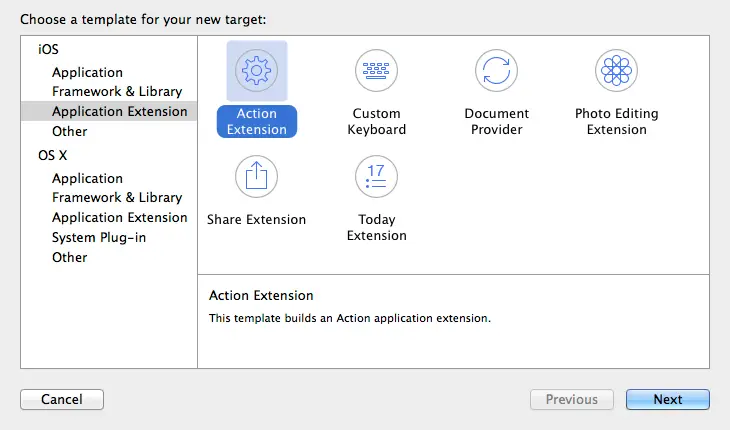Image resolution: width=730 pixels, height=430 pixels.
Task: Pick the Photo Editing Extension icon
Action: (616, 70)
